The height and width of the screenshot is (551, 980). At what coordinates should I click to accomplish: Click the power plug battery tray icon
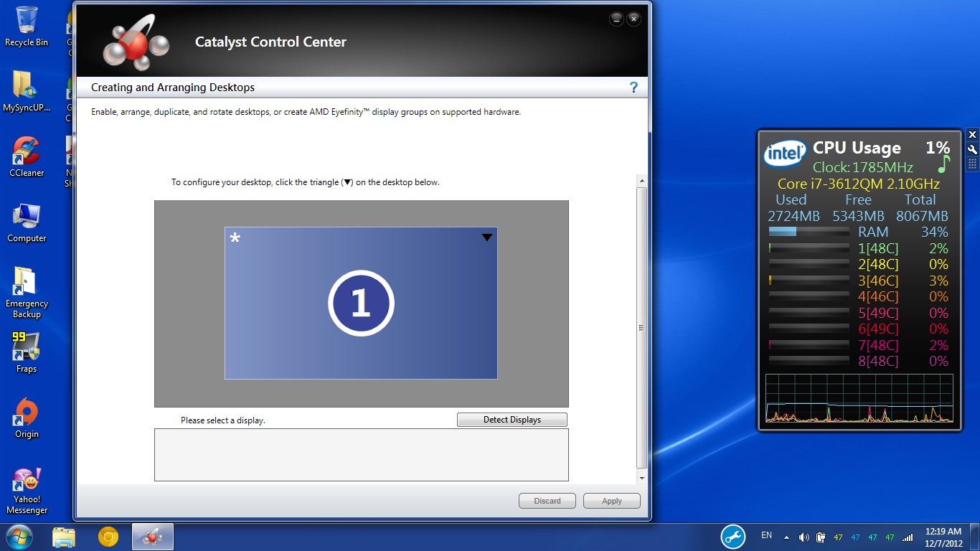[821, 537]
